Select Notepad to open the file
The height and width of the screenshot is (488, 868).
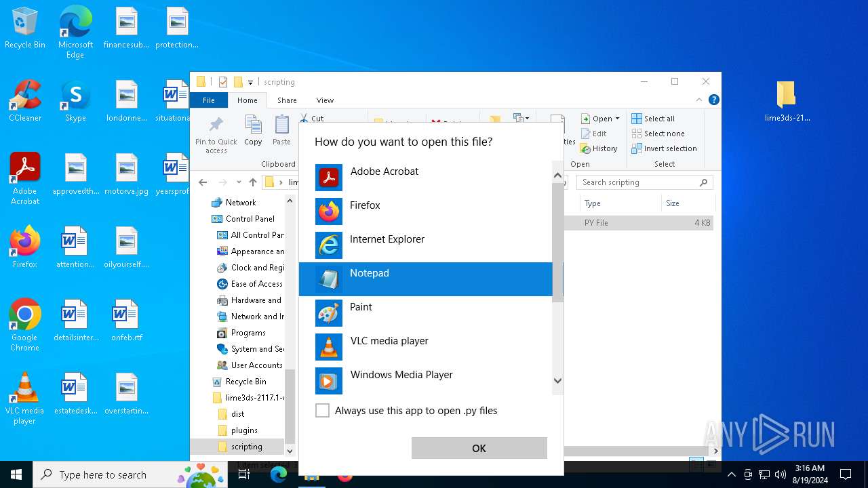(426, 279)
